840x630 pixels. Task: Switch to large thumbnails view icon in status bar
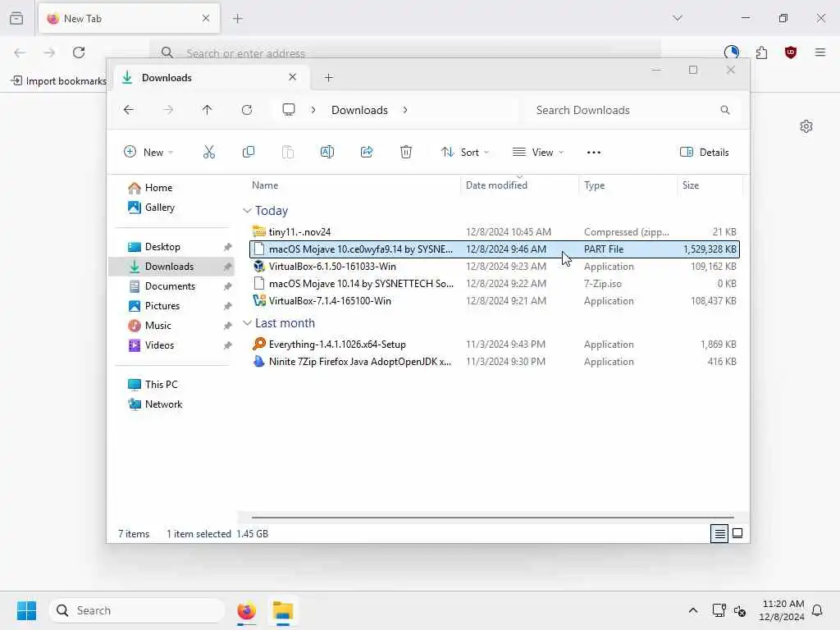(x=737, y=533)
